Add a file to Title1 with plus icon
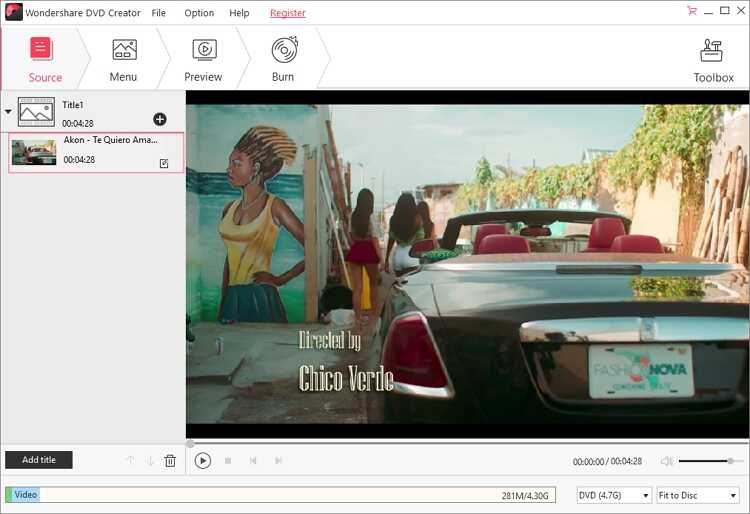This screenshot has width=750, height=514. click(x=160, y=119)
